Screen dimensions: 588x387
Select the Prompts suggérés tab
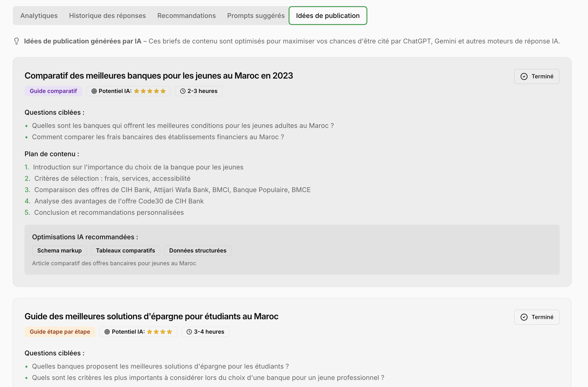[256, 16]
